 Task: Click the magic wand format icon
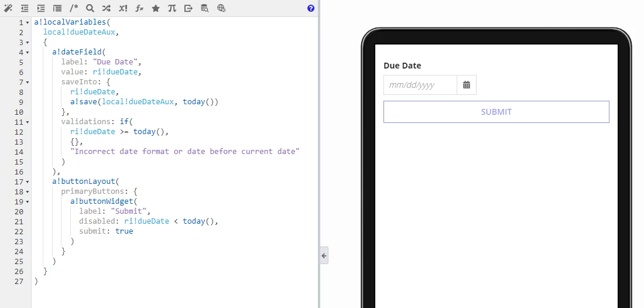[8, 8]
